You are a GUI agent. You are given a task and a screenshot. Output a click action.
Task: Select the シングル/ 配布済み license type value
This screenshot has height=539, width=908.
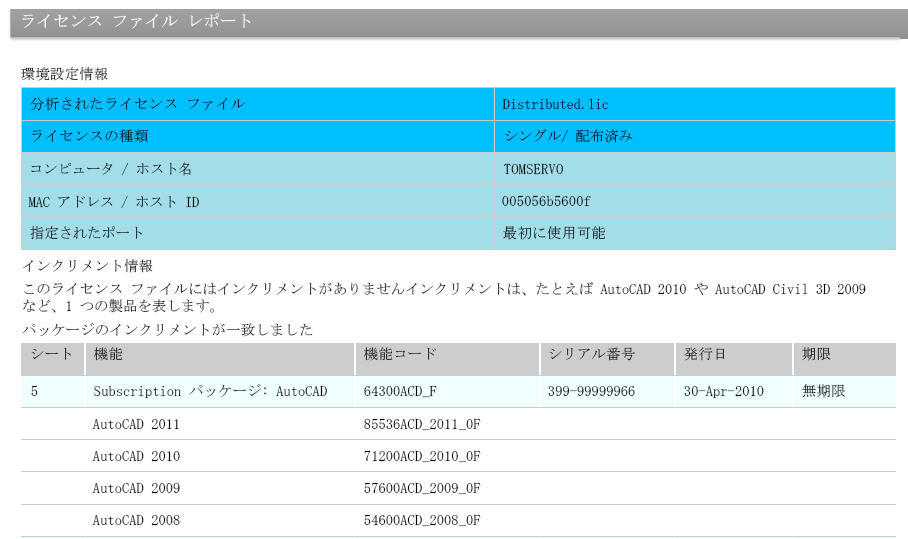tap(568, 136)
